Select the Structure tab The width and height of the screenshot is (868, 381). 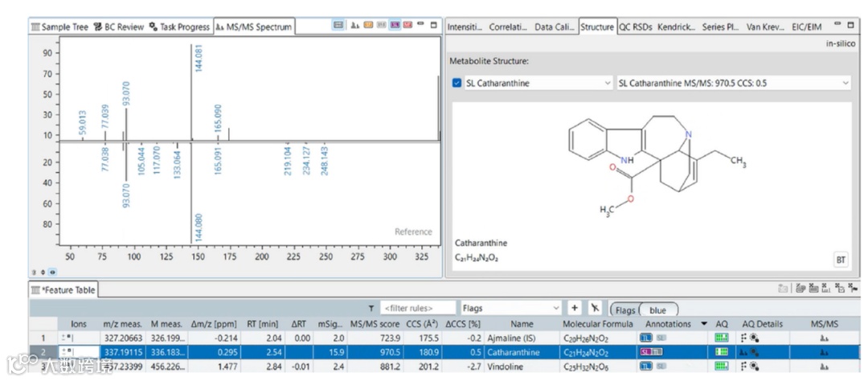pyautogui.click(x=597, y=27)
